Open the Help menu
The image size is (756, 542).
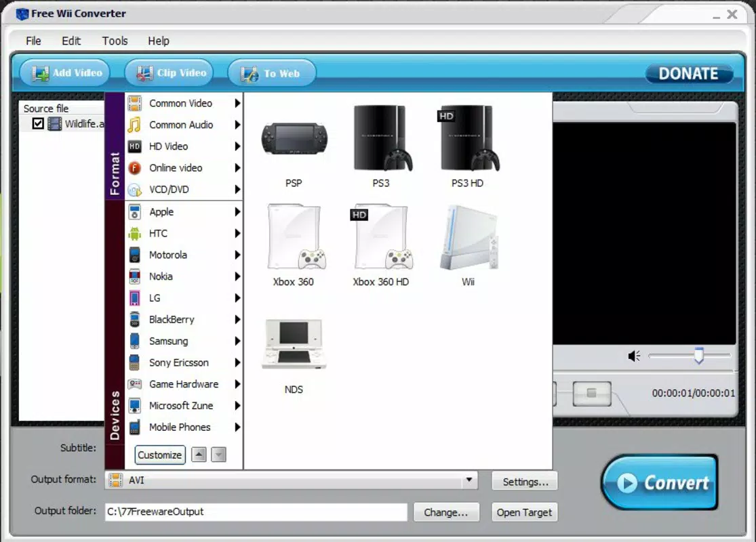[159, 41]
